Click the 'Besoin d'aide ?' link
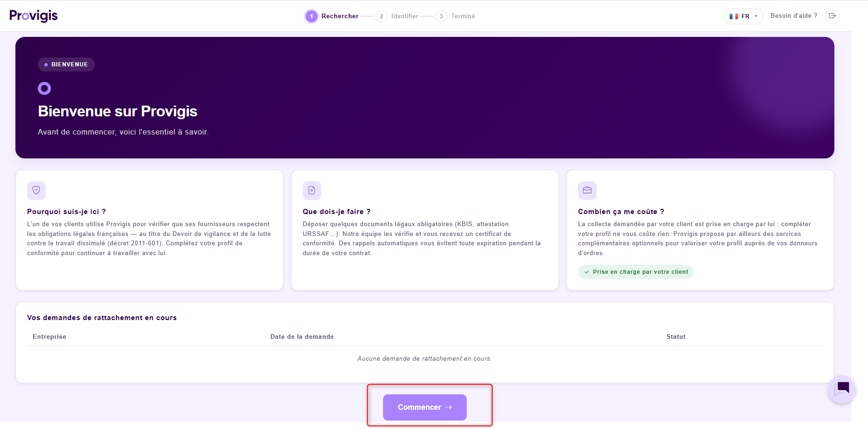The image size is (868, 428). pos(794,16)
